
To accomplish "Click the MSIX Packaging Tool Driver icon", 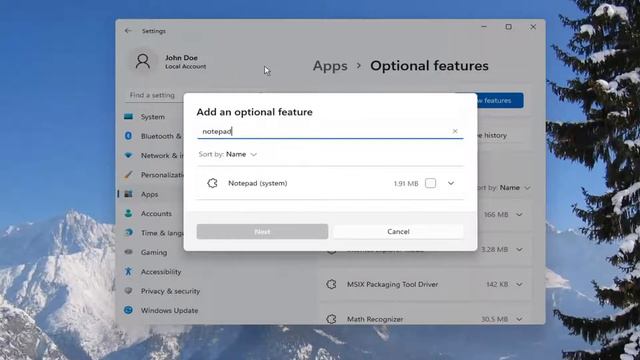I will point(331,284).
